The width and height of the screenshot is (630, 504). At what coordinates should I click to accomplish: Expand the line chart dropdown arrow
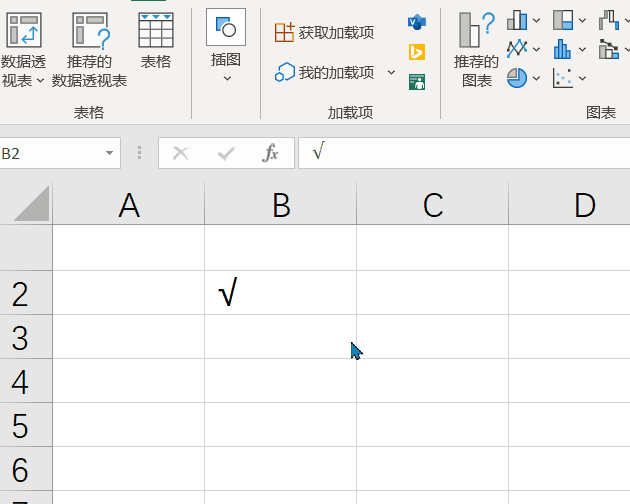pyautogui.click(x=536, y=49)
